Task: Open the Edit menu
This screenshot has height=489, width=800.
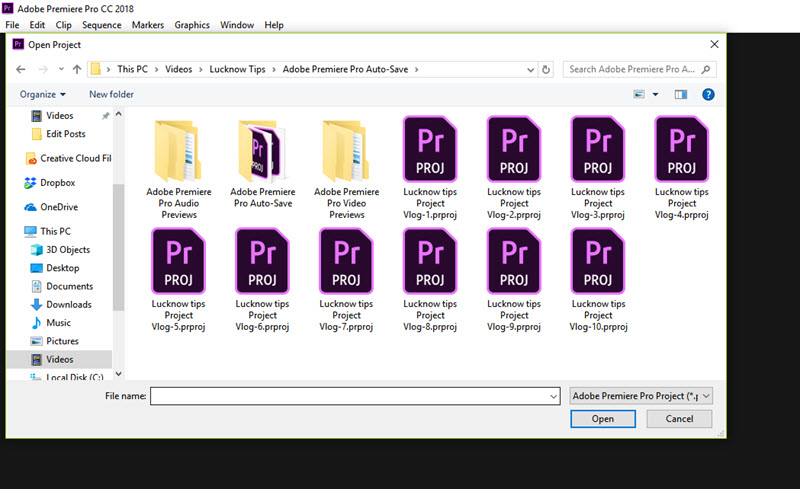Action: 37,25
